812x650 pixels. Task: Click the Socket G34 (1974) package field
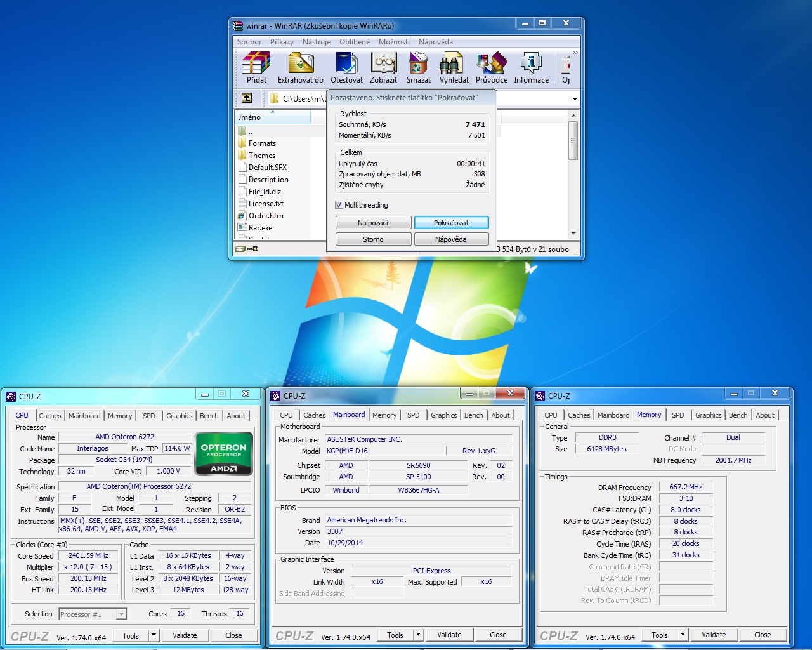click(x=124, y=460)
